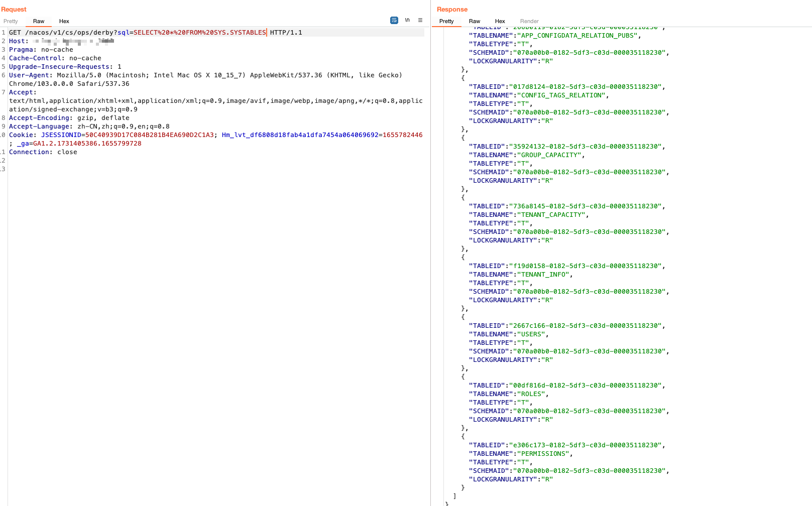This screenshot has height=506, width=812.
Task: Click the Request panel title label
Action: pos(14,9)
